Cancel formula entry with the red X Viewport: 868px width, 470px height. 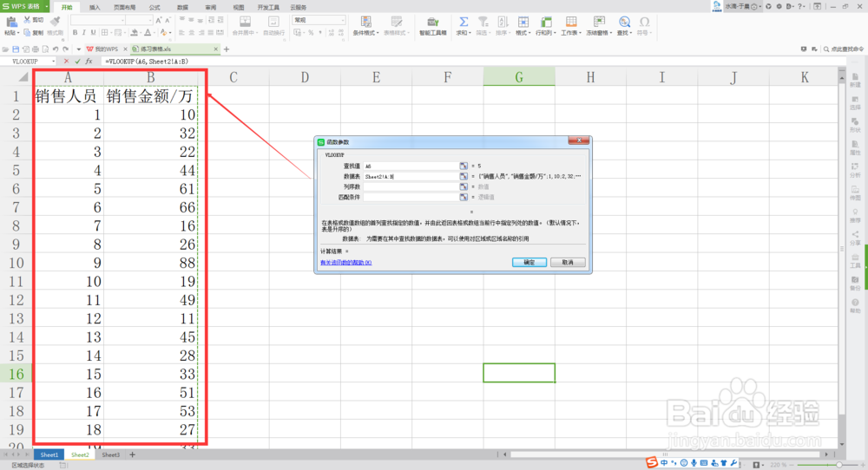point(67,62)
